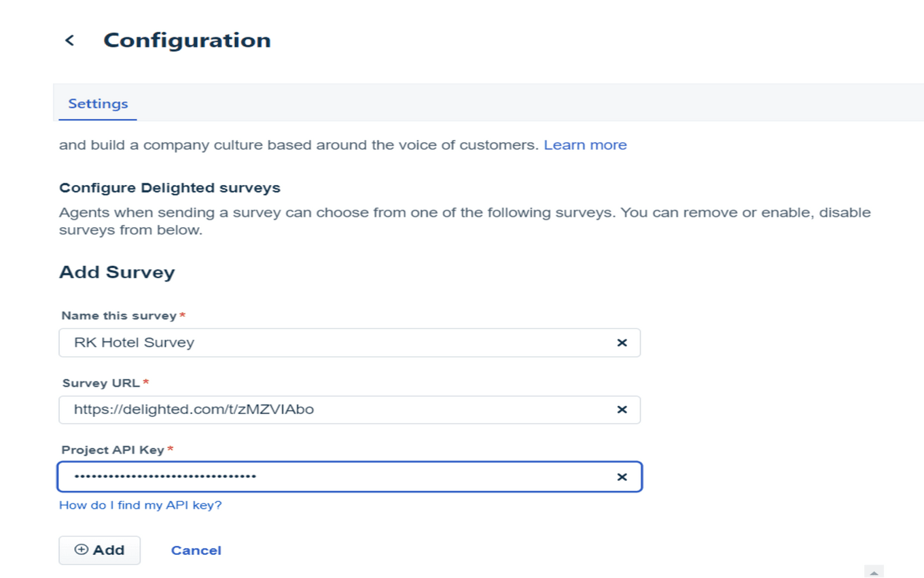Click the Configuration page title
This screenshot has height=578, width=924.
tap(186, 40)
